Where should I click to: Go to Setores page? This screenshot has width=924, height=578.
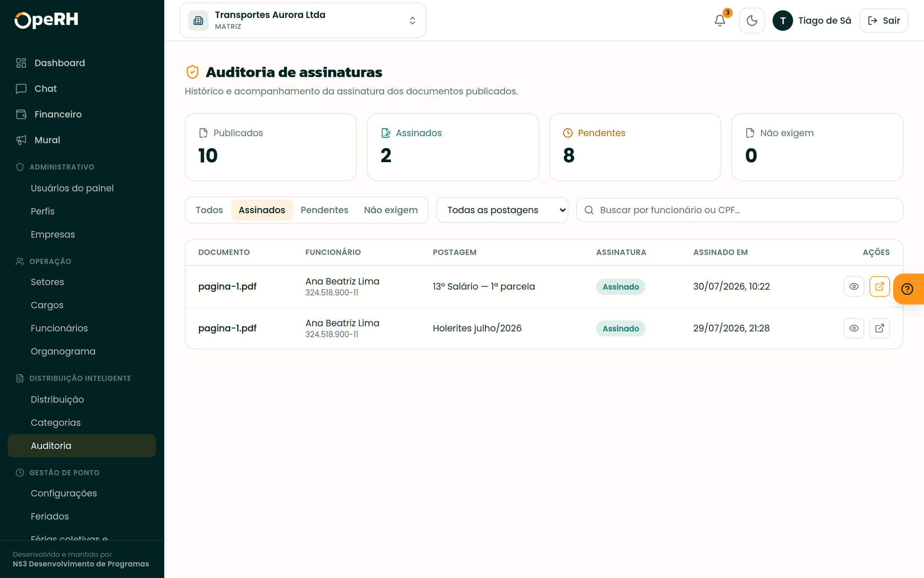pos(82,282)
